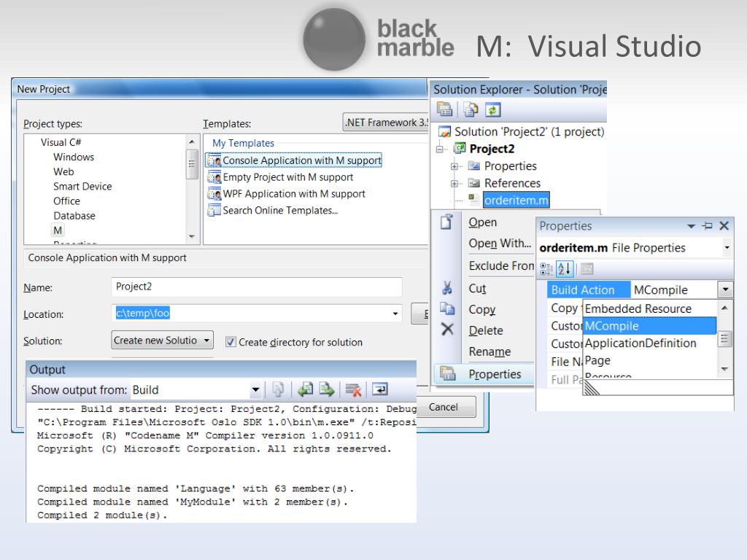Select Windows under Visual C# project types
The width and height of the screenshot is (747, 560).
pos(74,157)
